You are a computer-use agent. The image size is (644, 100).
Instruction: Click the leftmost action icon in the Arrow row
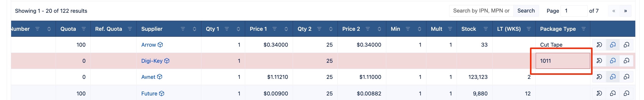pos(599,45)
